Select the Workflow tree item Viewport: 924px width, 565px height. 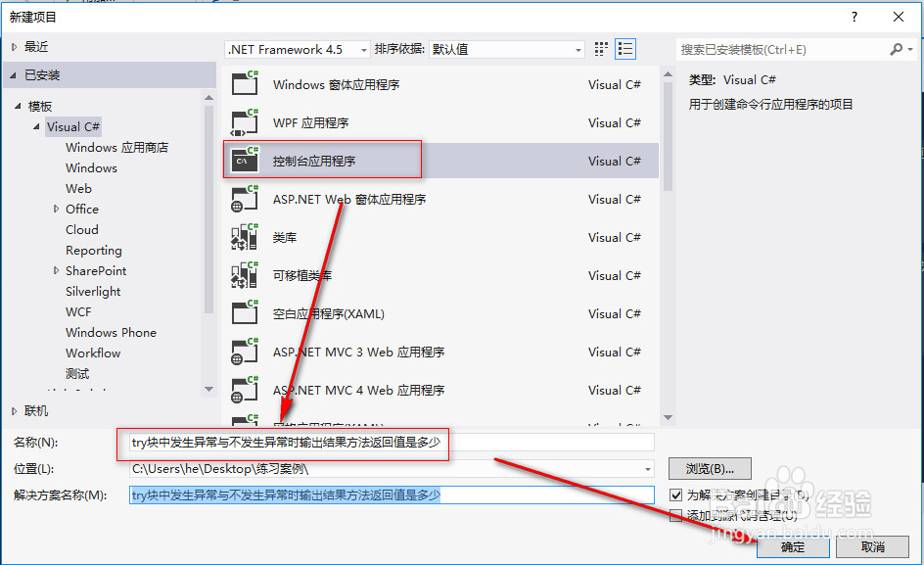click(x=93, y=353)
